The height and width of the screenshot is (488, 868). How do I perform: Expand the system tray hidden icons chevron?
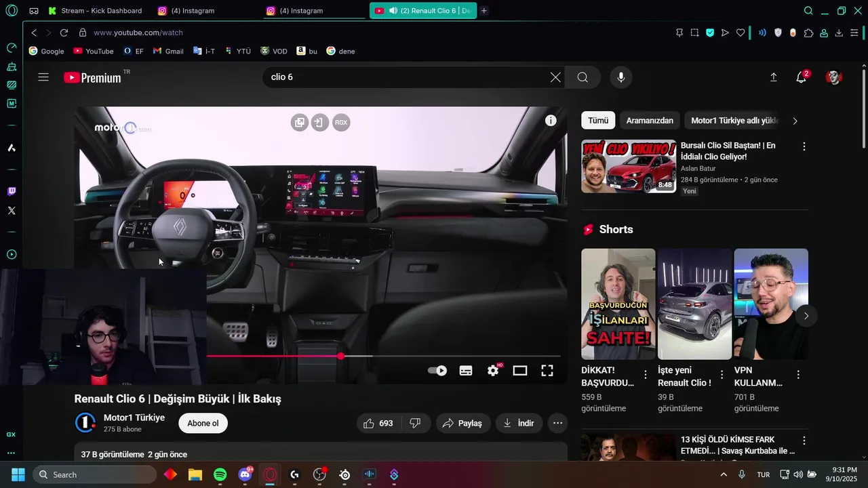tap(724, 474)
